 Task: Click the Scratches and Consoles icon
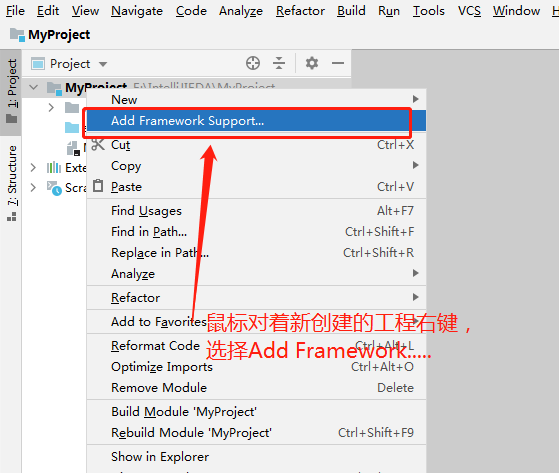click(54, 188)
